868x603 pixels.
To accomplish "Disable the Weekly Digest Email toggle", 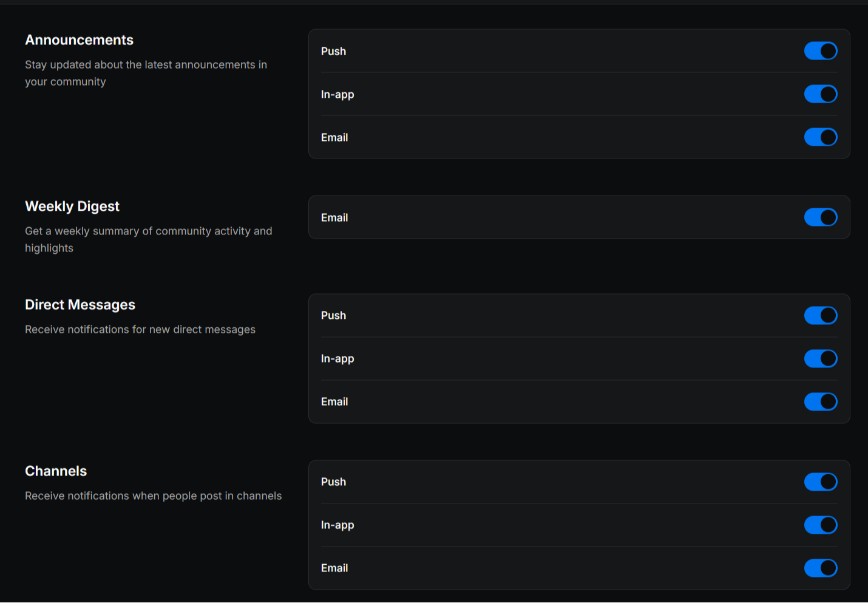I will click(821, 217).
